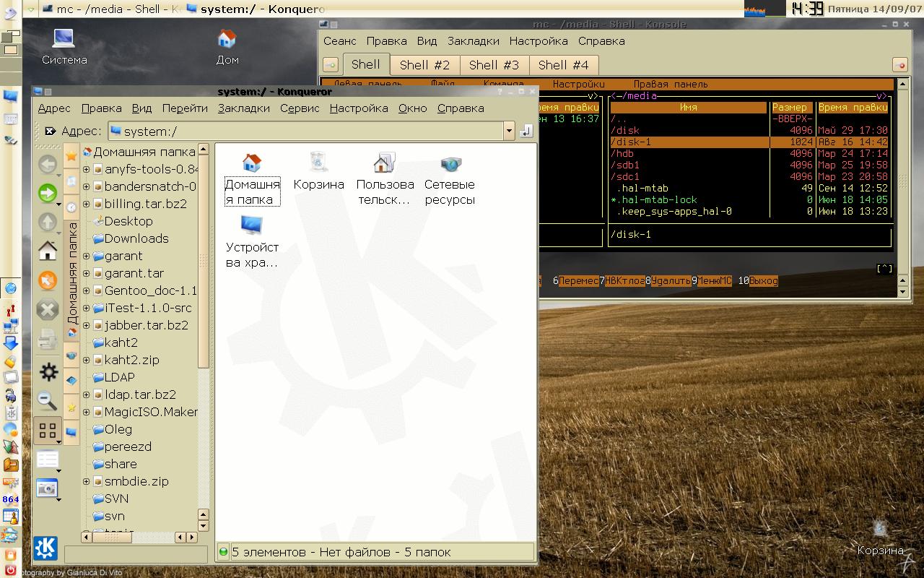The width and height of the screenshot is (924, 578).
Task: Click the Home house icon in Konqueror toolbar
Action: (x=48, y=251)
